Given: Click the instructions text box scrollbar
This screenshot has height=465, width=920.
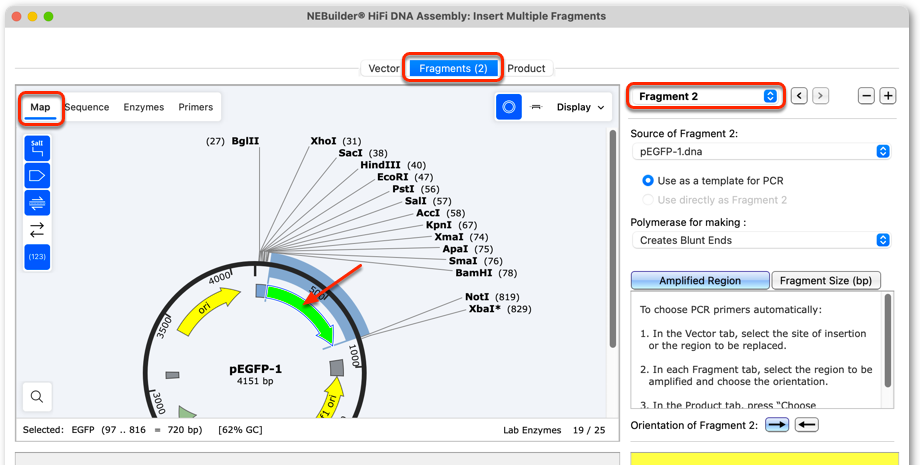Looking at the screenshot, I should tap(888, 340).
